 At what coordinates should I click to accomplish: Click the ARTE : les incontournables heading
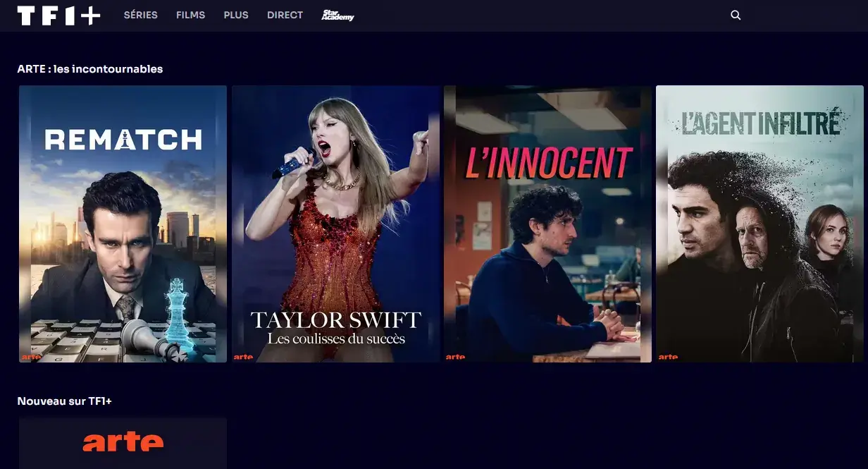89,68
